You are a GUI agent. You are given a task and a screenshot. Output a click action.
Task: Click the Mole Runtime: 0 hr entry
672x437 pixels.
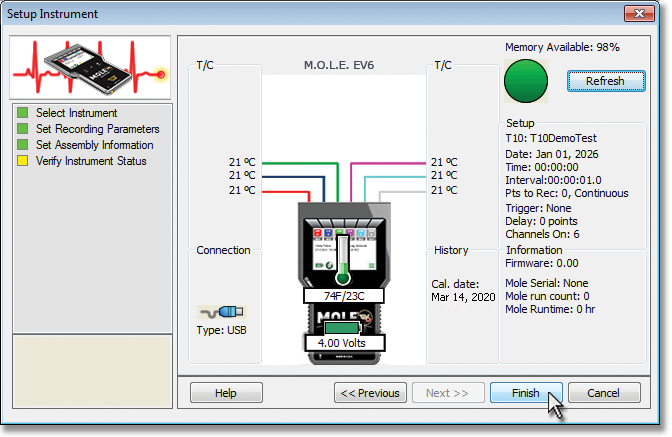[550, 309]
